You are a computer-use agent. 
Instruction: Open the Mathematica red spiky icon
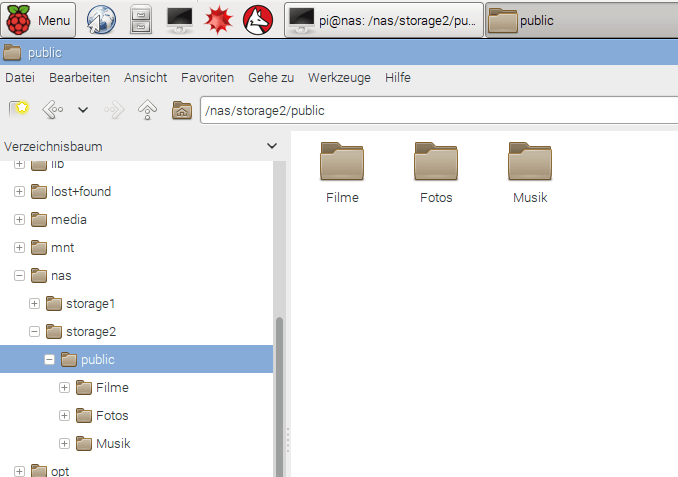coord(219,19)
